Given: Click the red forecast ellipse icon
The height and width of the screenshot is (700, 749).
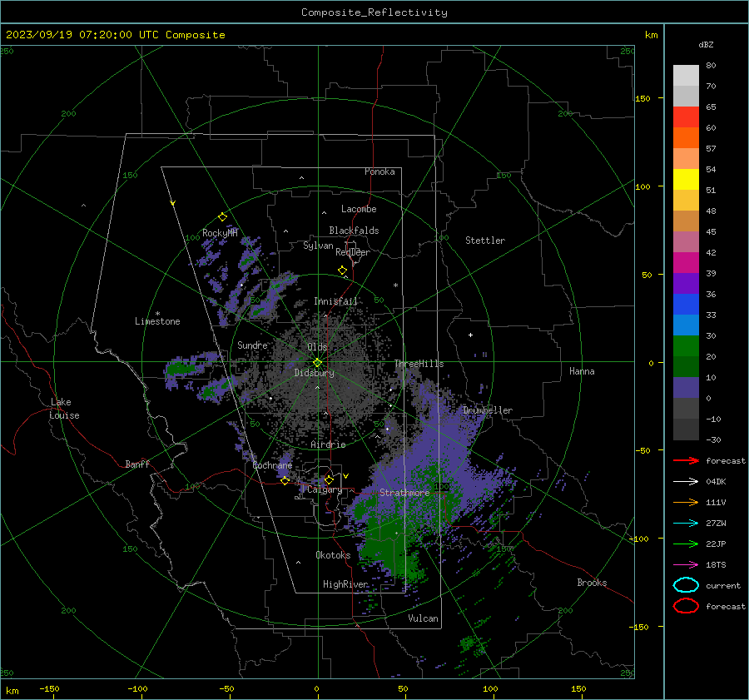Looking at the screenshot, I should (686, 606).
